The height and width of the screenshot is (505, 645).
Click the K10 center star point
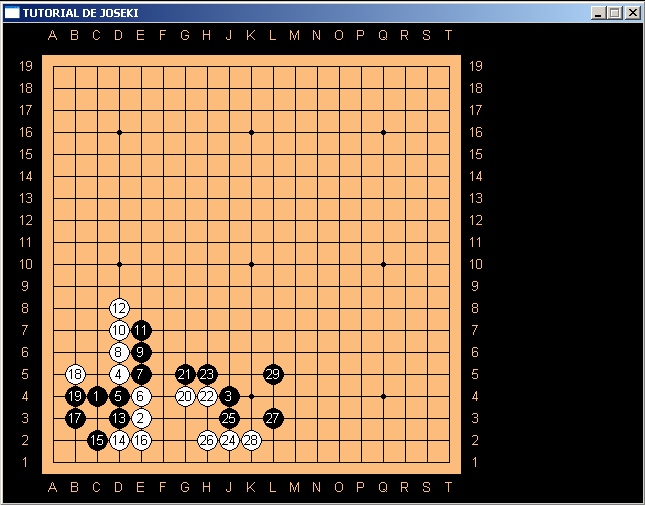click(251, 264)
